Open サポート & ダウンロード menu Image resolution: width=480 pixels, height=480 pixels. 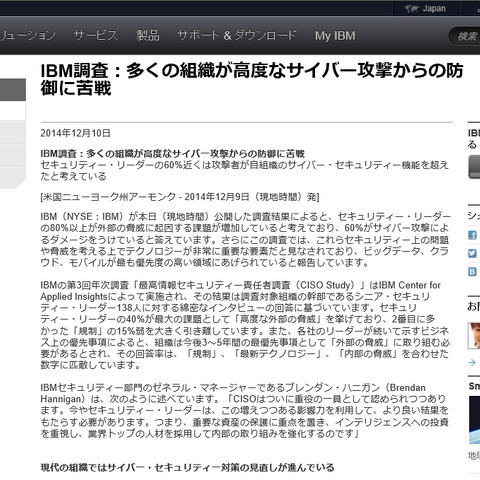[x=237, y=35]
